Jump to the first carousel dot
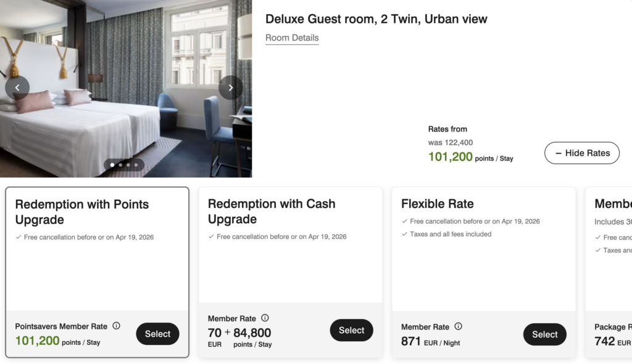Viewport: 632px width, 364px height. 112,165
